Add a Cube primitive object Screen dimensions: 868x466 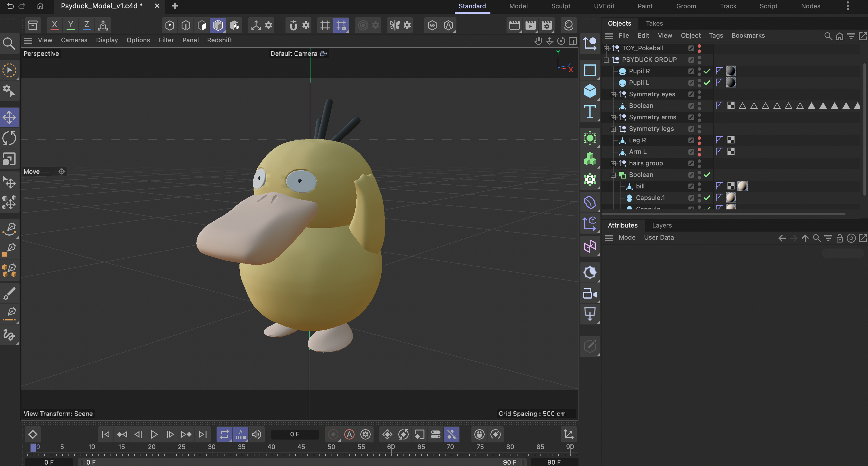pyautogui.click(x=590, y=91)
